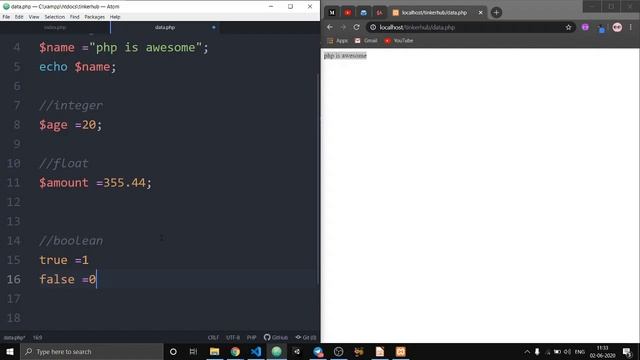Open the GitHub panel from status bar
The image size is (640, 360).
[x=276, y=338]
